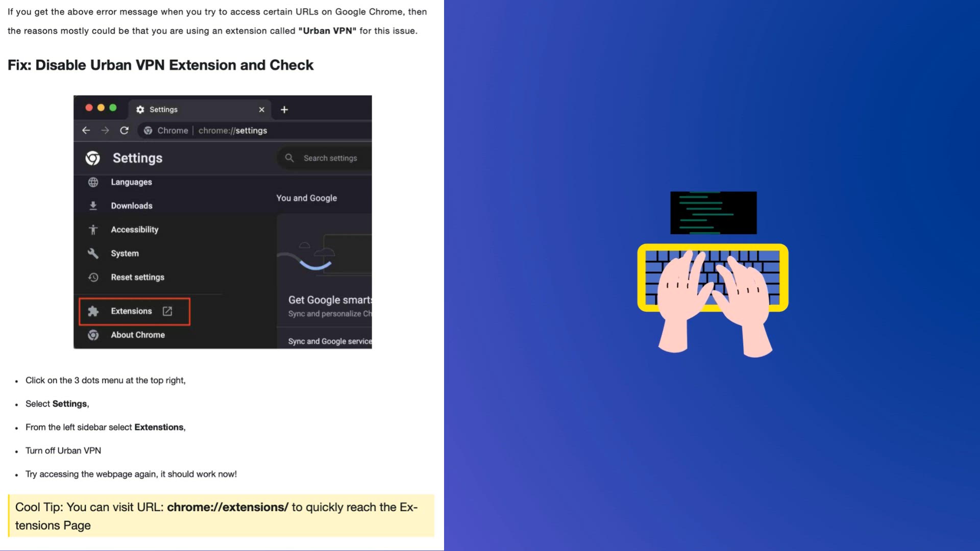Click the About Chrome logo icon
This screenshot has width=980, height=551.
[93, 335]
